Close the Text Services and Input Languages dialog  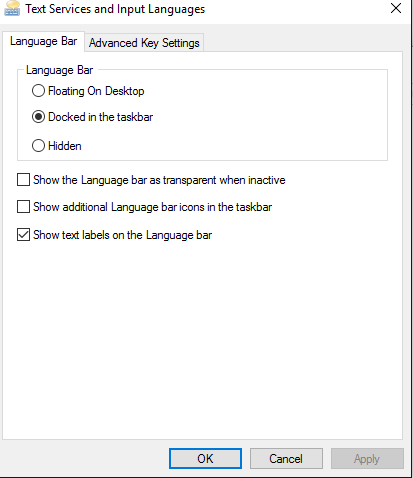396,8
